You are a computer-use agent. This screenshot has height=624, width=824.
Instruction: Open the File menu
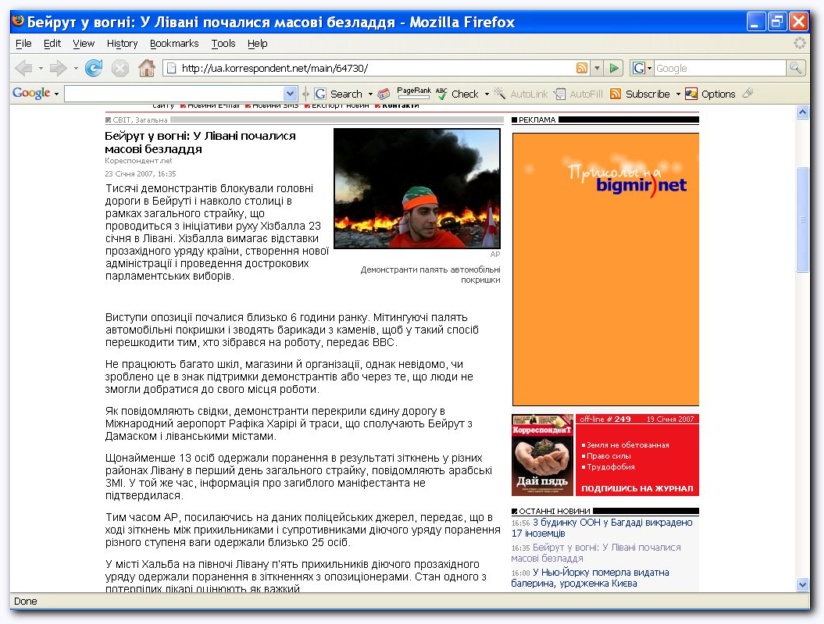click(x=23, y=44)
